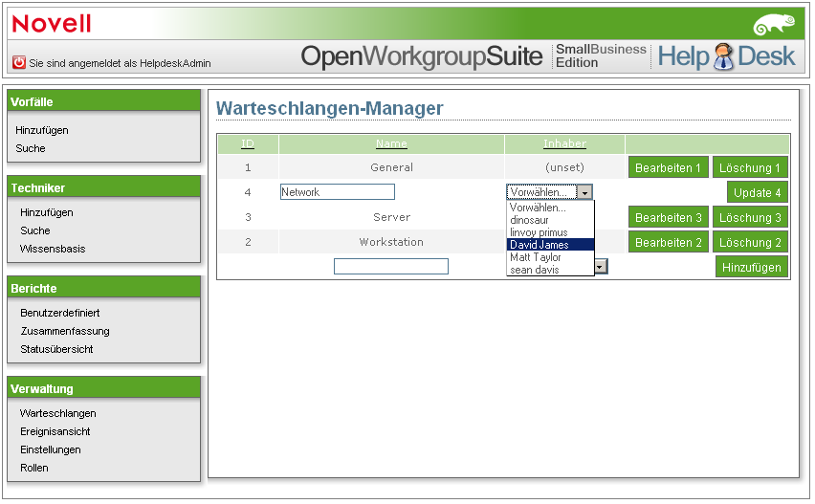Viewport: 815px width, 504px height.
Task: Select 'Matt Taylor' from the owner list
Action: [550, 257]
